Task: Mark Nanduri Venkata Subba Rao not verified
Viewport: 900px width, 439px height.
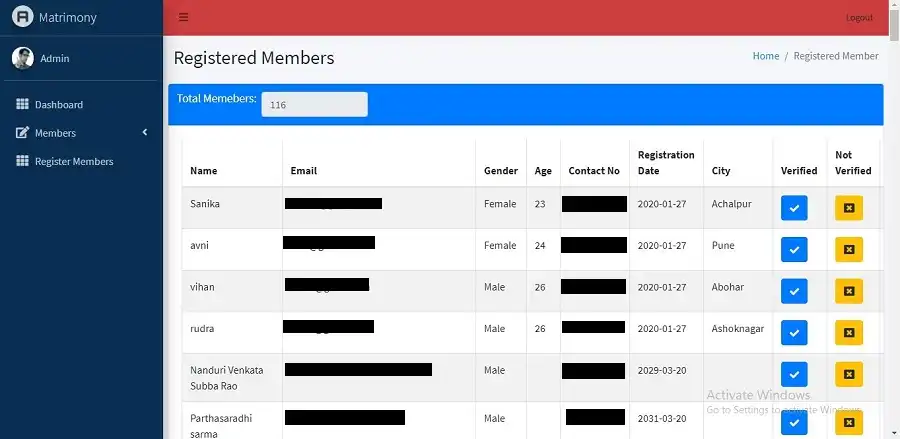Action: click(x=848, y=374)
